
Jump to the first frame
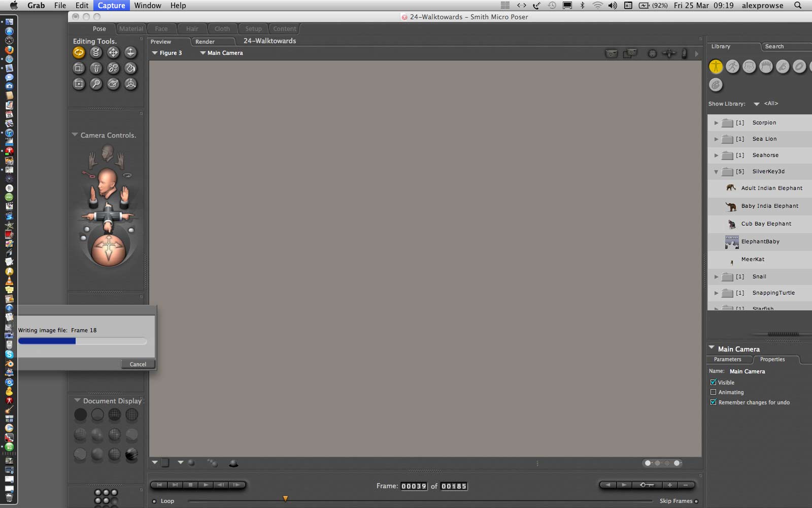pyautogui.click(x=159, y=485)
